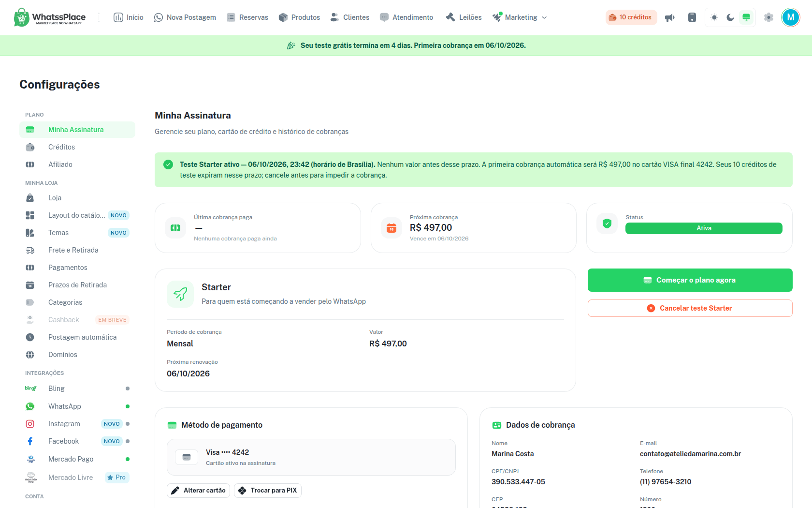The width and height of the screenshot is (812, 508).
Task: Open Afiliado sidebar item
Action: pyautogui.click(x=77, y=164)
